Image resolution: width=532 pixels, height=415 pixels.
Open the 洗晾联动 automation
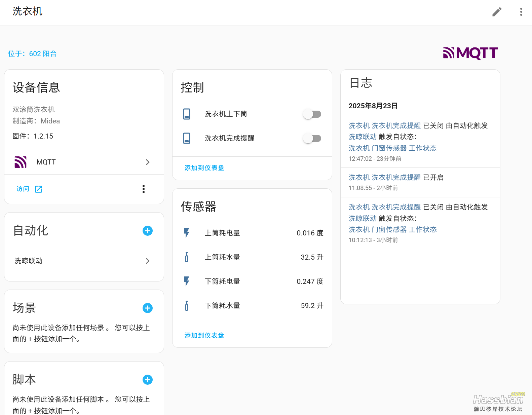pos(84,261)
